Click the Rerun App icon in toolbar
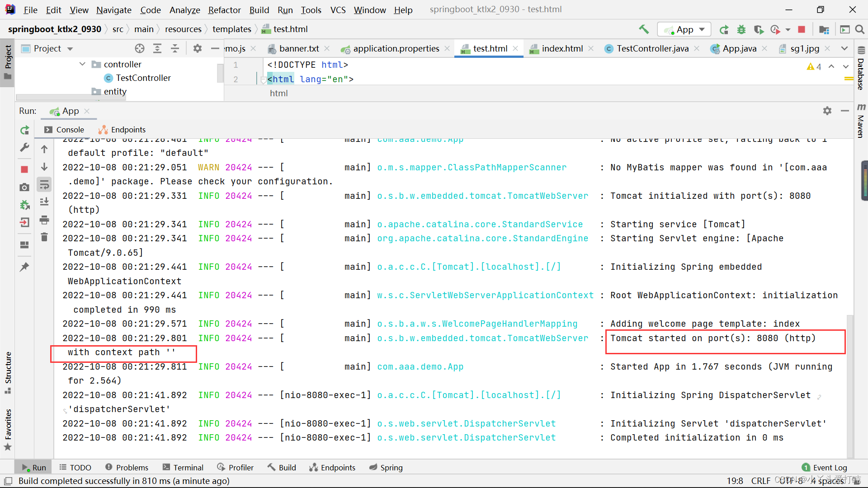Screen dimensions: 868x488 pyautogui.click(x=724, y=29)
